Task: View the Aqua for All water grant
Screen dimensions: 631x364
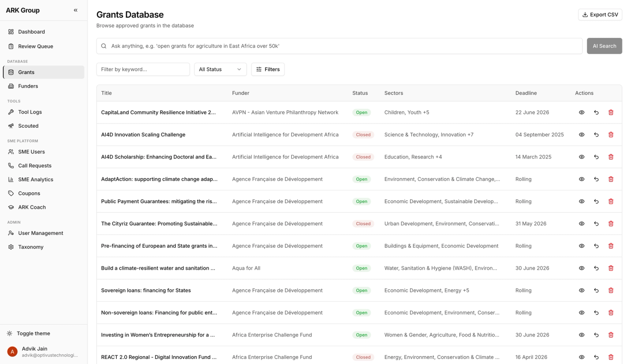Action: tap(581, 268)
